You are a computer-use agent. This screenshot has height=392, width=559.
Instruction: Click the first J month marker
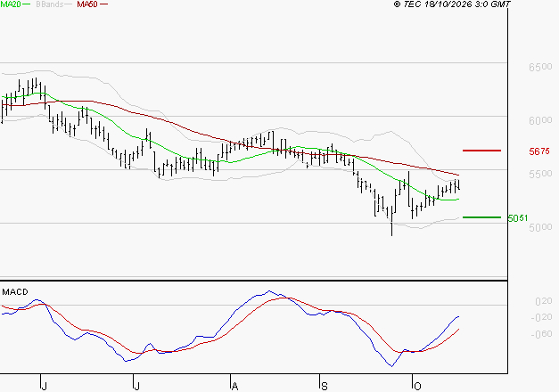click(44, 387)
